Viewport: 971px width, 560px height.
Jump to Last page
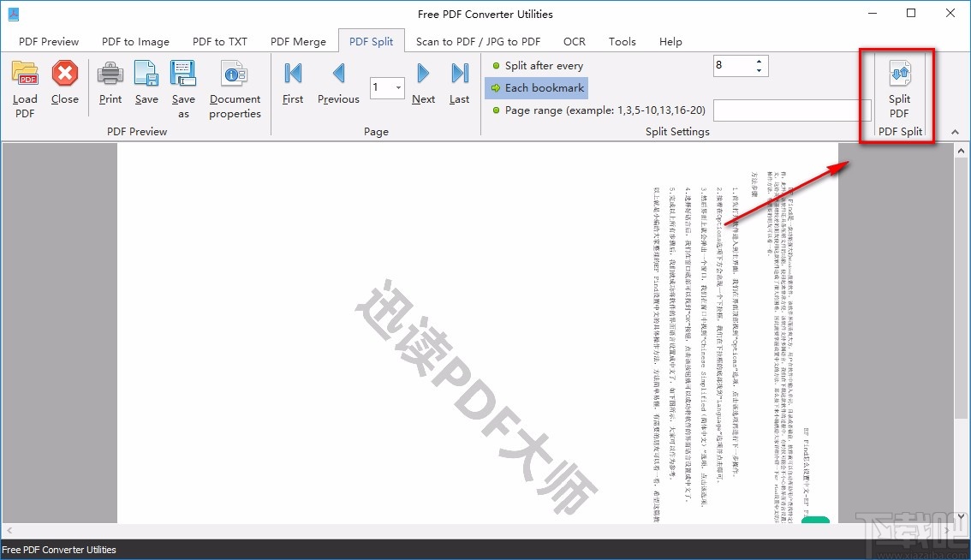tap(460, 82)
